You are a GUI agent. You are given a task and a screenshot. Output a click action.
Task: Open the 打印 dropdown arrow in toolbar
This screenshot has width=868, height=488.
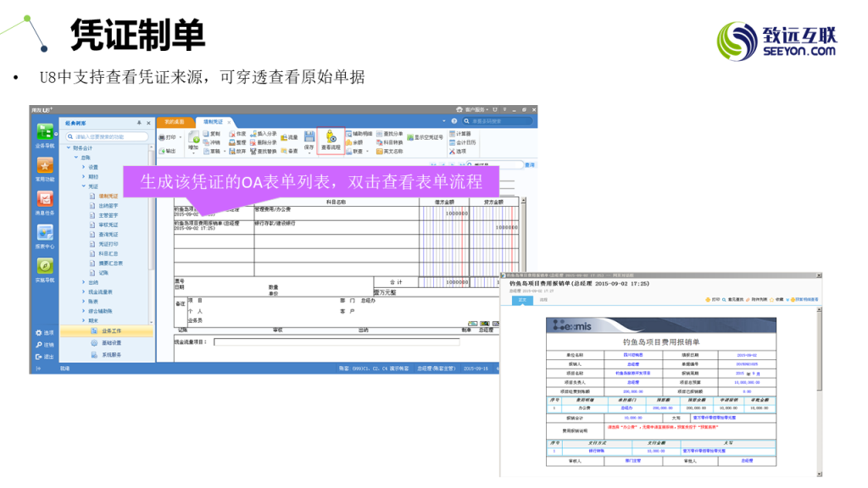coord(181,136)
